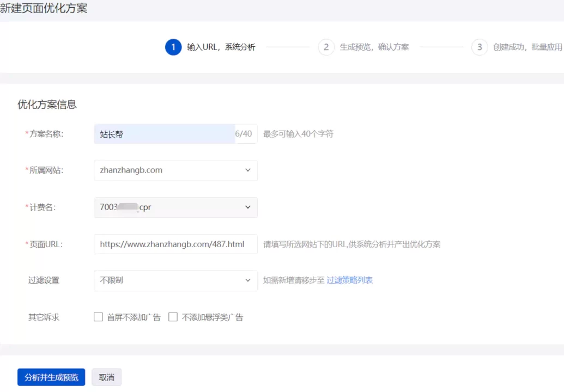Screen dimensions: 564x392
Task: Go to the 创建成功，批量应用 step
Action: tap(527, 47)
